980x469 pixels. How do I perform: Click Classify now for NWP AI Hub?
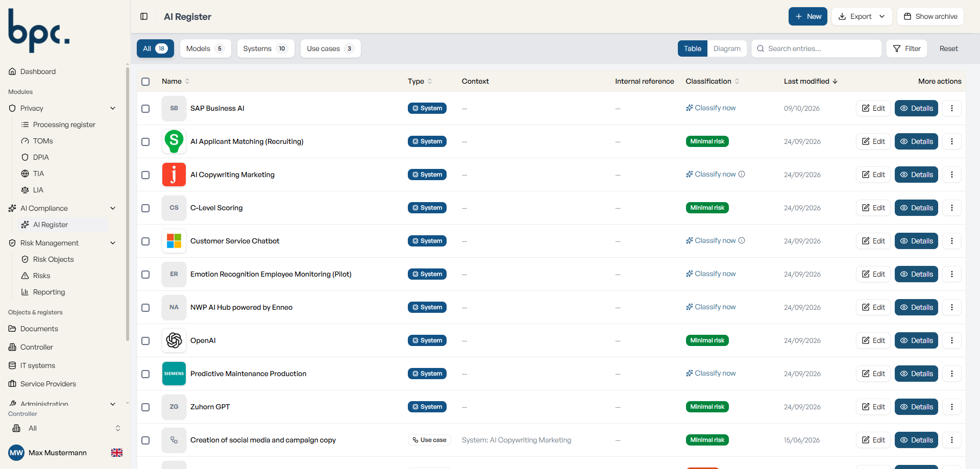[x=710, y=307]
